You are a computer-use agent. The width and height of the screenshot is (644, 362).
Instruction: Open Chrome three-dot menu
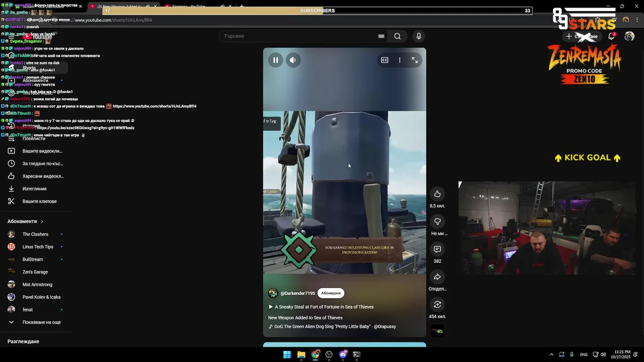(x=636, y=20)
